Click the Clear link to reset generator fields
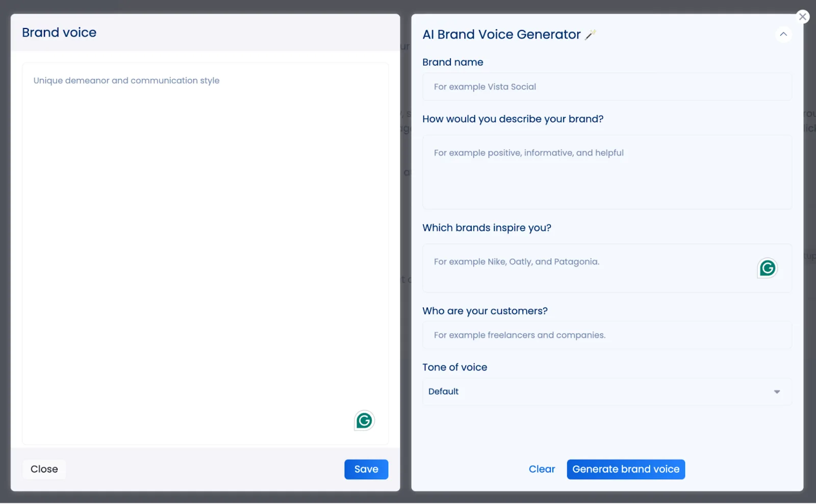Image resolution: width=816 pixels, height=504 pixels. [x=542, y=469]
